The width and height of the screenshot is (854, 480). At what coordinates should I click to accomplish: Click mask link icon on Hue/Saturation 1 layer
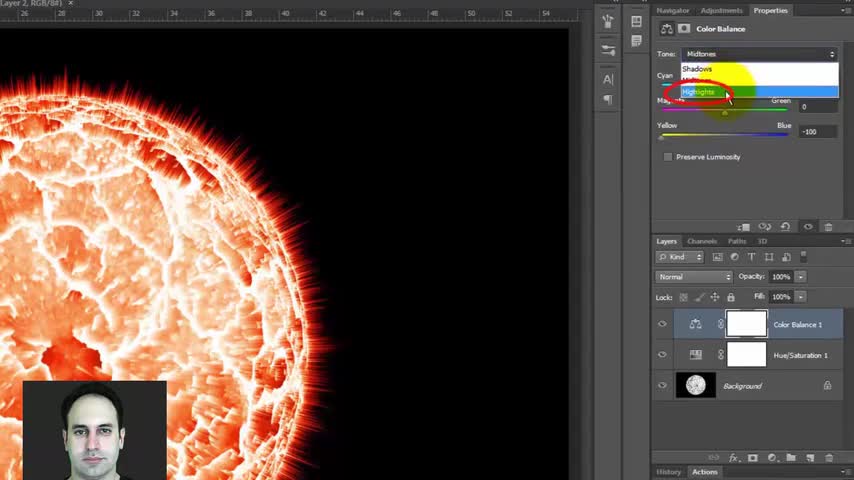point(720,355)
